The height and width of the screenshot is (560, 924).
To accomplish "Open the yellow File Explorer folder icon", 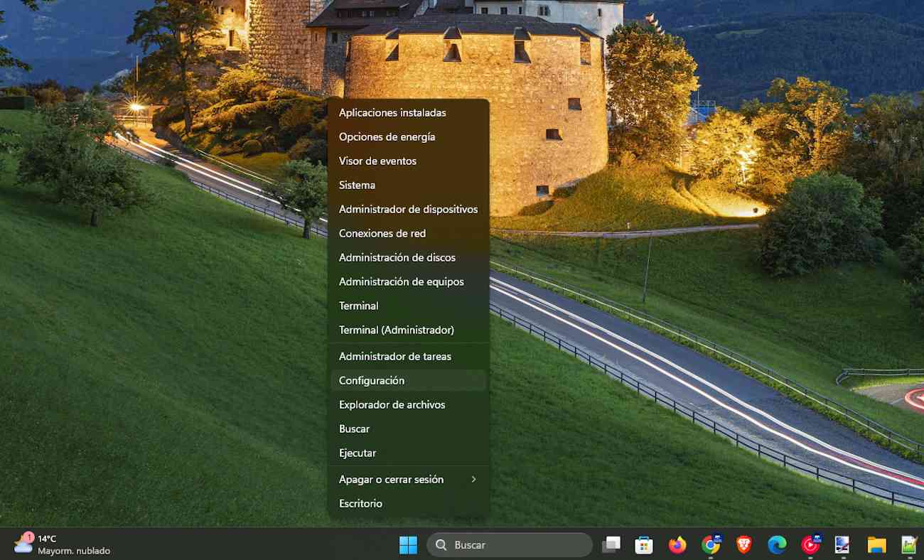I will click(x=876, y=545).
